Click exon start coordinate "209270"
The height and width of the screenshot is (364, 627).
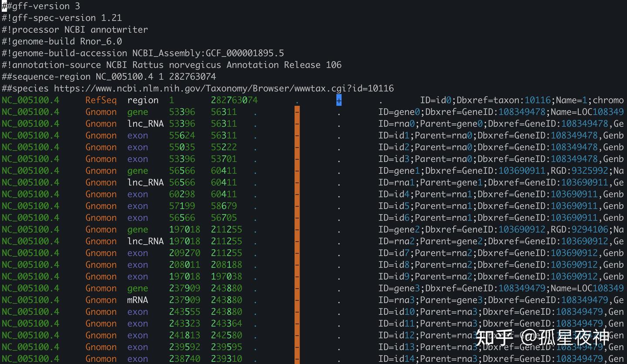coord(185,253)
